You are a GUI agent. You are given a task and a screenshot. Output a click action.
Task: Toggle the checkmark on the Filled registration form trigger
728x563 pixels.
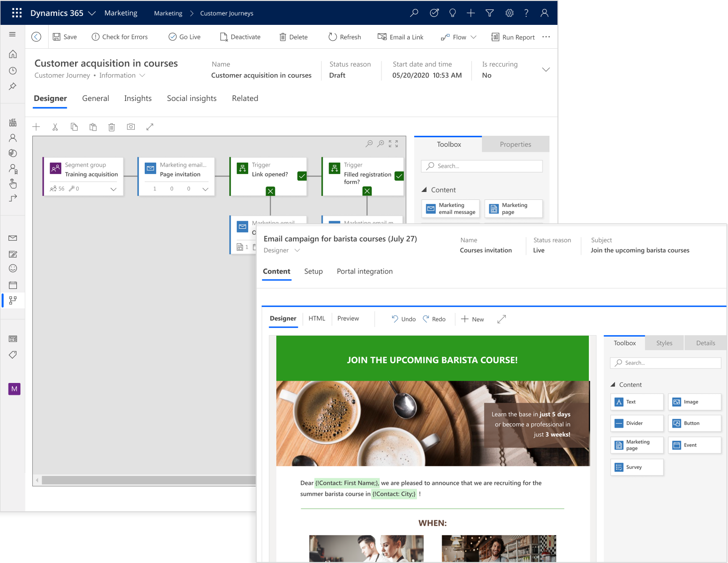point(399,176)
